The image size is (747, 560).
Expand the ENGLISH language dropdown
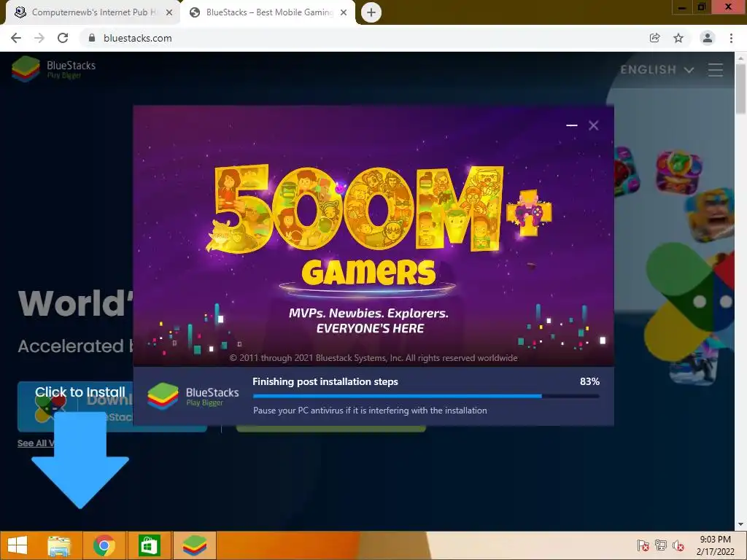(x=657, y=70)
